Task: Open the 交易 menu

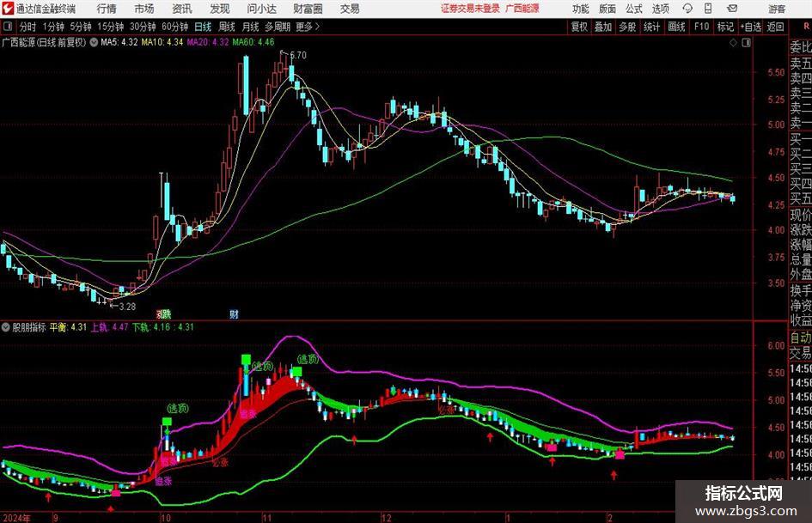Action: [350, 9]
